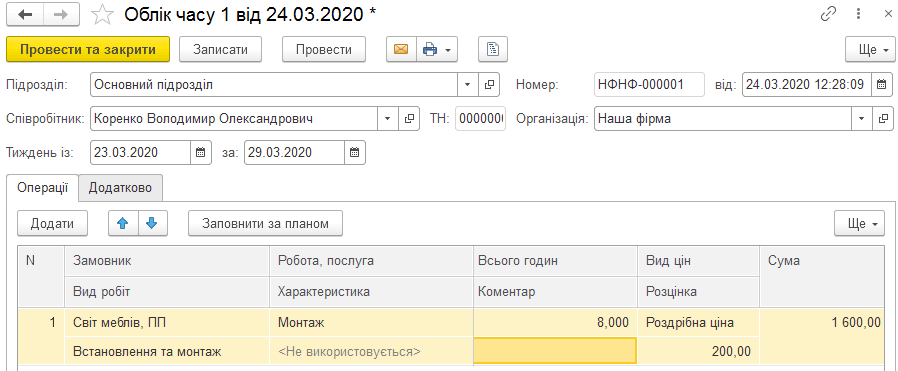Screen dimensions: 898x371
Task: Expand the Співробітник dropdown list
Action: [387, 119]
